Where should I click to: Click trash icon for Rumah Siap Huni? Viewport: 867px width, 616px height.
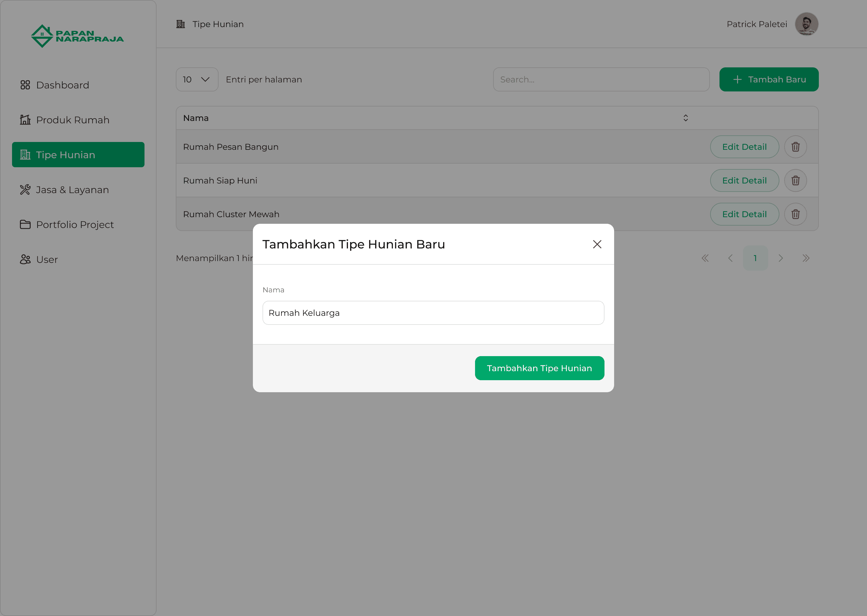tap(795, 180)
